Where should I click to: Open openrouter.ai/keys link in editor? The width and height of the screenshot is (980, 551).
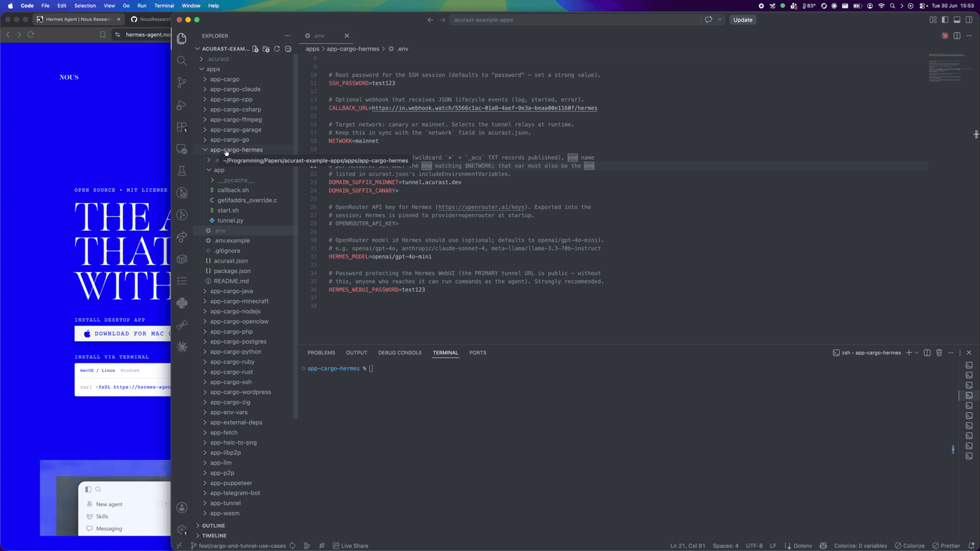[x=481, y=207]
